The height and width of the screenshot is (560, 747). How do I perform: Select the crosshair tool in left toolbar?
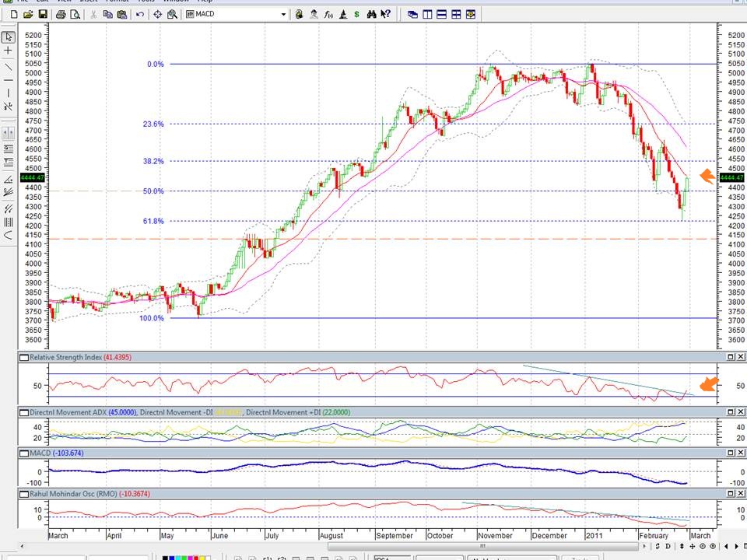point(8,51)
